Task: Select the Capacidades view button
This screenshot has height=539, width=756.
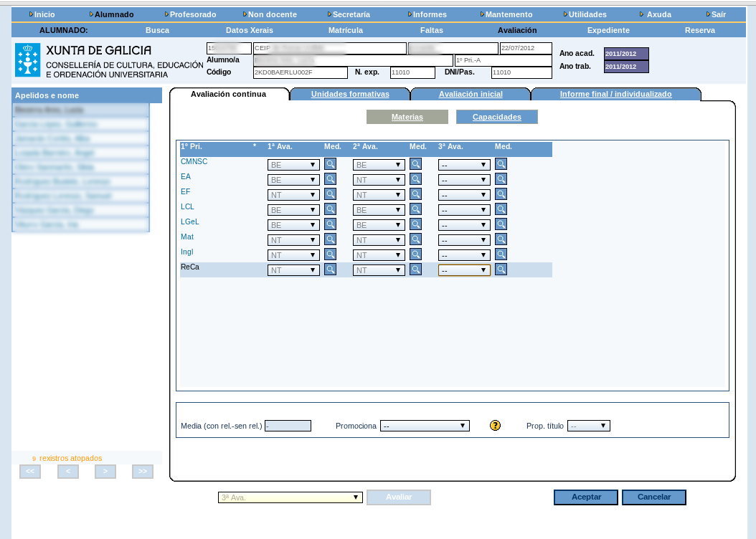Action: click(496, 117)
